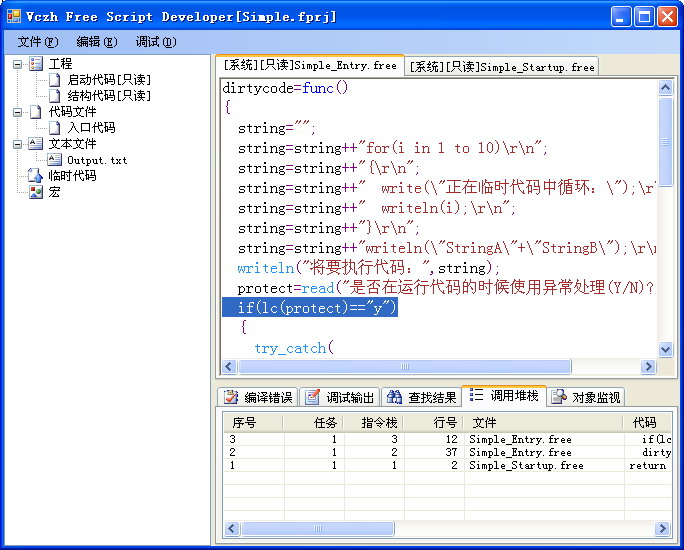
Task: Open 入口代码 entry code node
Action: tap(91, 128)
